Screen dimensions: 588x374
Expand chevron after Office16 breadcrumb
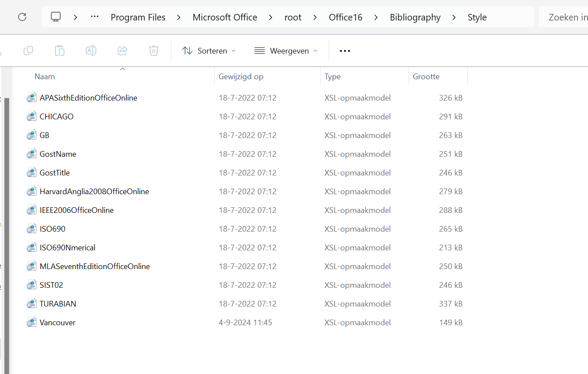376,17
